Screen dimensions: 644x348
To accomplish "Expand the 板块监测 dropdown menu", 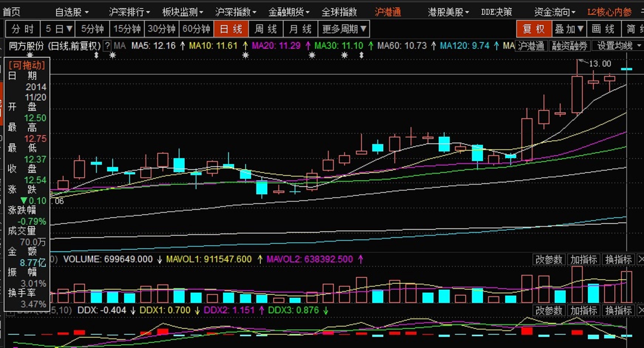I will (183, 12).
